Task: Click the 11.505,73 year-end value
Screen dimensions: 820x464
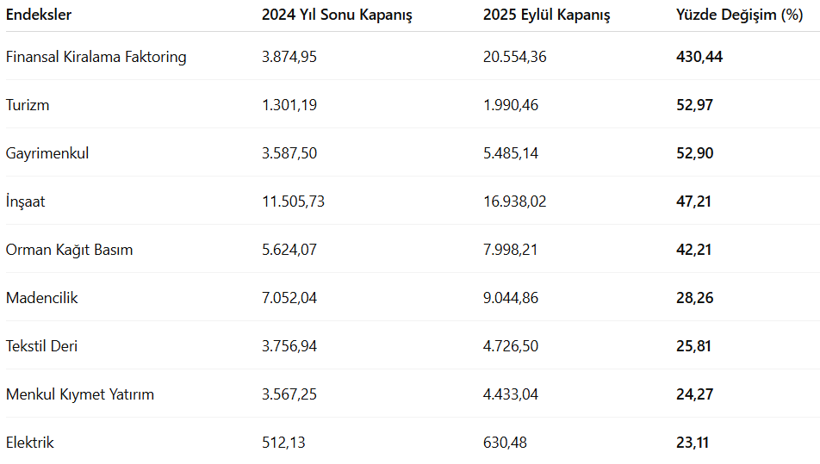Action: tap(293, 201)
